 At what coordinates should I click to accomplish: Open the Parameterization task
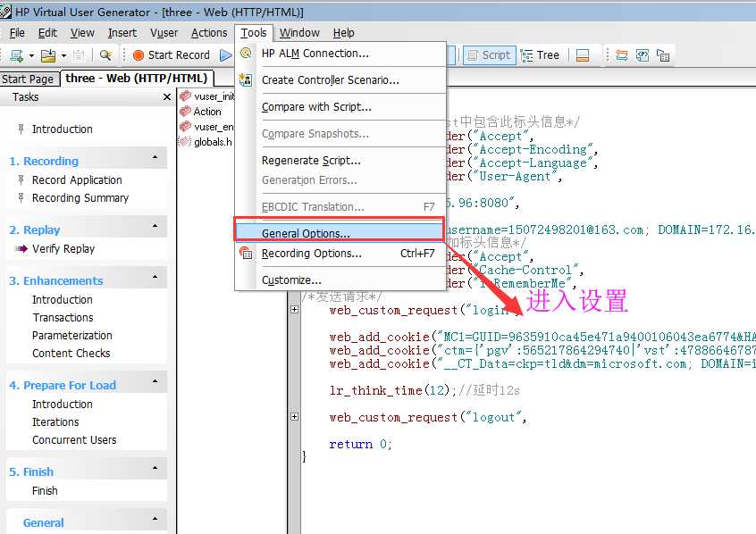point(71,336)
